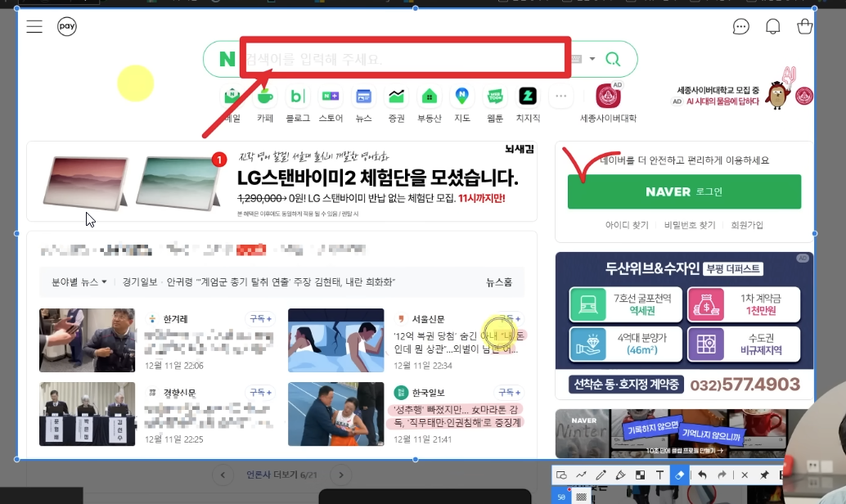846x504 pixels.
Task: Open the 카페 (Cafe) shortcut icon
Action: click(265, 97)
